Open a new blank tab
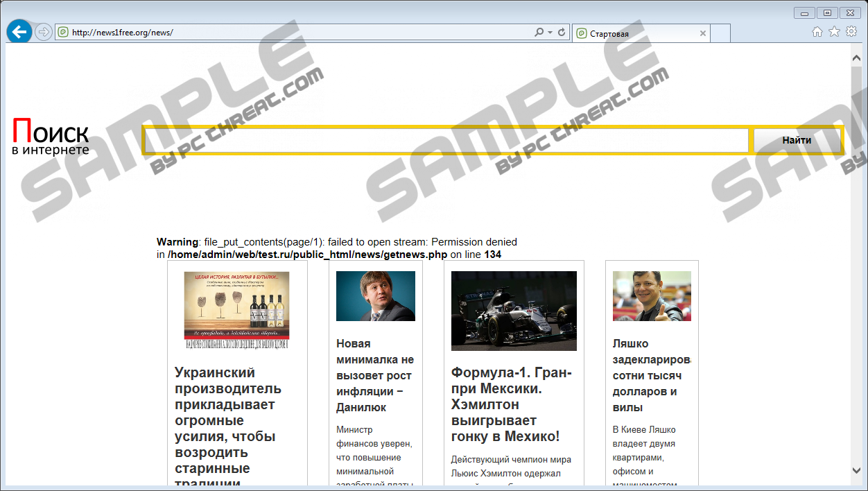 [720, 33]
